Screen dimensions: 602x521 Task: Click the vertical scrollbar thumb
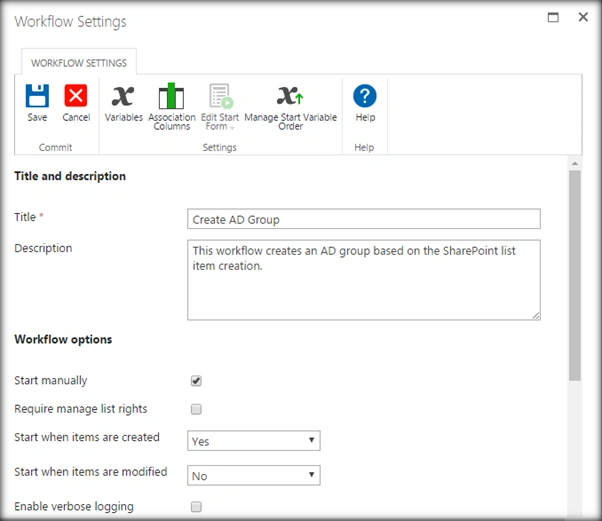tap(575, 276)
